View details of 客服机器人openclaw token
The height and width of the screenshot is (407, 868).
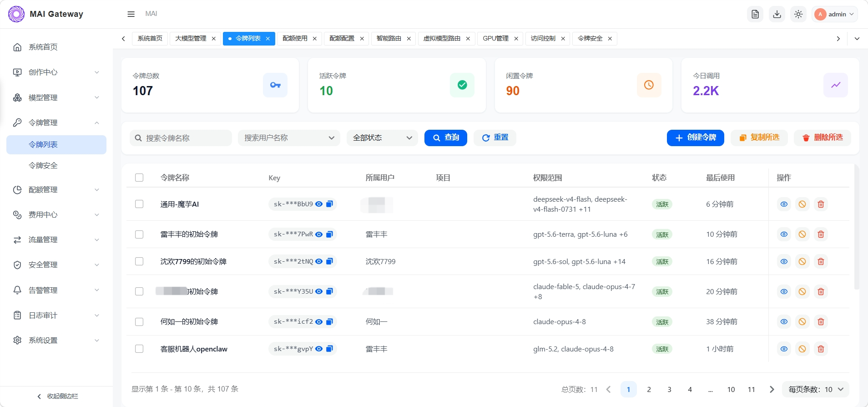pos(784,349)
